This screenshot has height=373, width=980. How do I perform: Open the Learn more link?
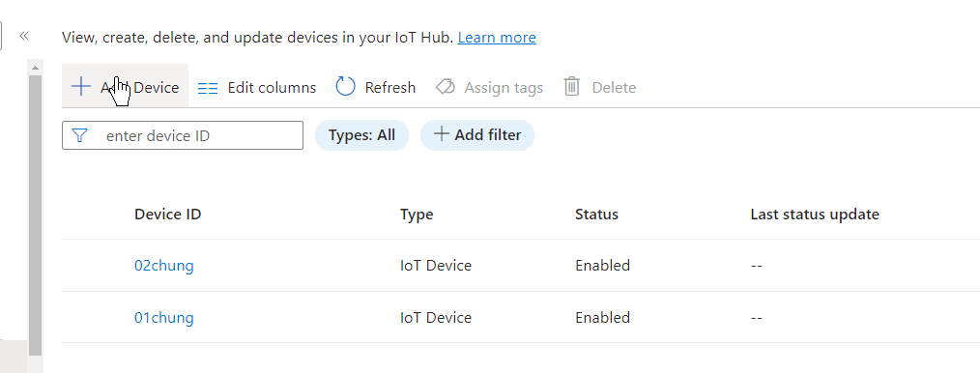point(497,38)
